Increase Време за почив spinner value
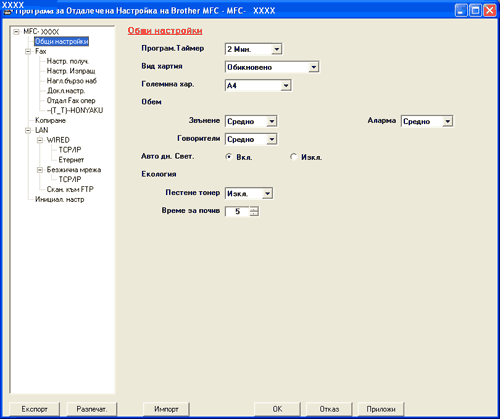Screen dimensions: 500x419 [254, 209]
